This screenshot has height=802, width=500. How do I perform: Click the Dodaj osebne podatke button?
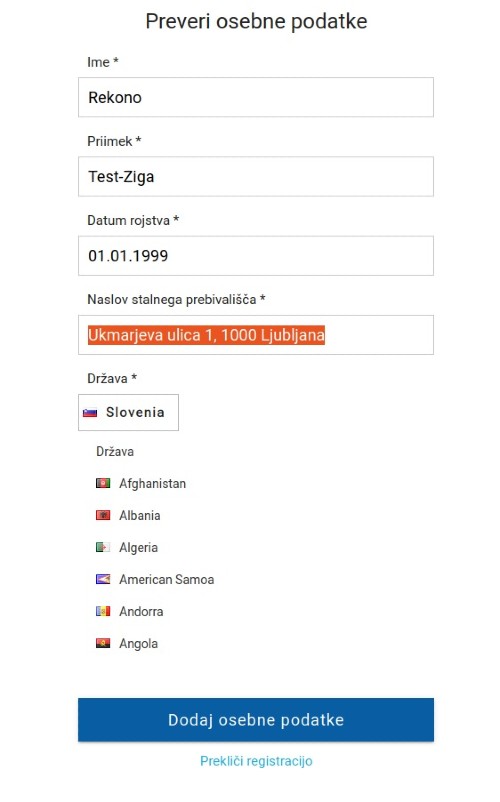(x=256, y=720)
